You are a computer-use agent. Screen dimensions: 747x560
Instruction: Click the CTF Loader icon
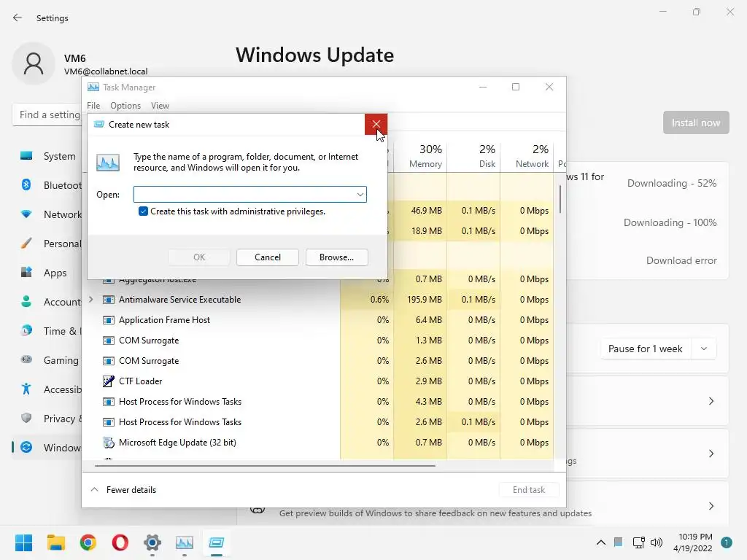pyautogui.click(x=109, y=381)
